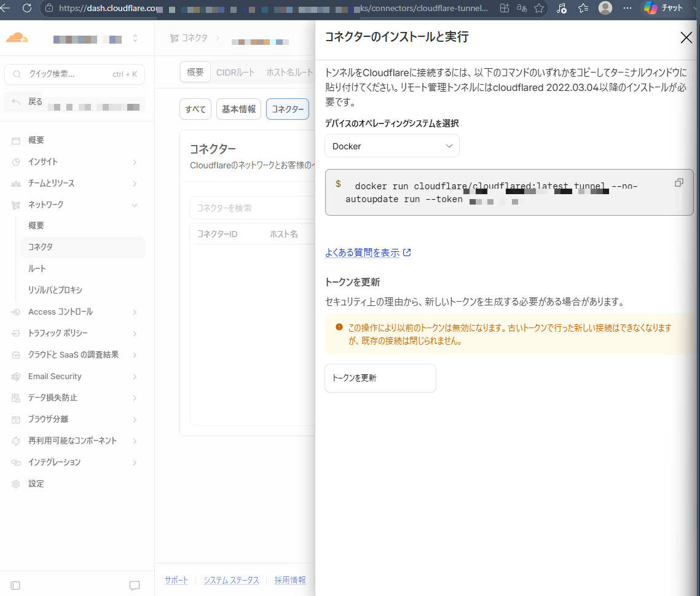Click the site info lock icon
Screen dimensions: 700x596
tap(49, 8)
